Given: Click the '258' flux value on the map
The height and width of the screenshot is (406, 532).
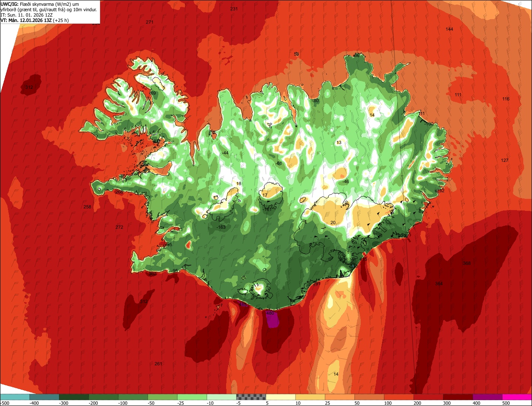Looking at the screenshot, I should click(87, 207).
